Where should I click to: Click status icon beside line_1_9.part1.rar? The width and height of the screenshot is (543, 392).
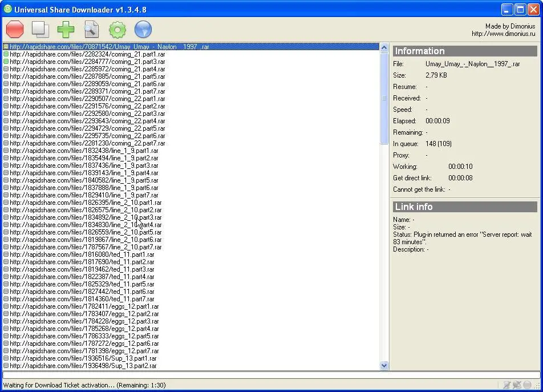coord(6,151)
